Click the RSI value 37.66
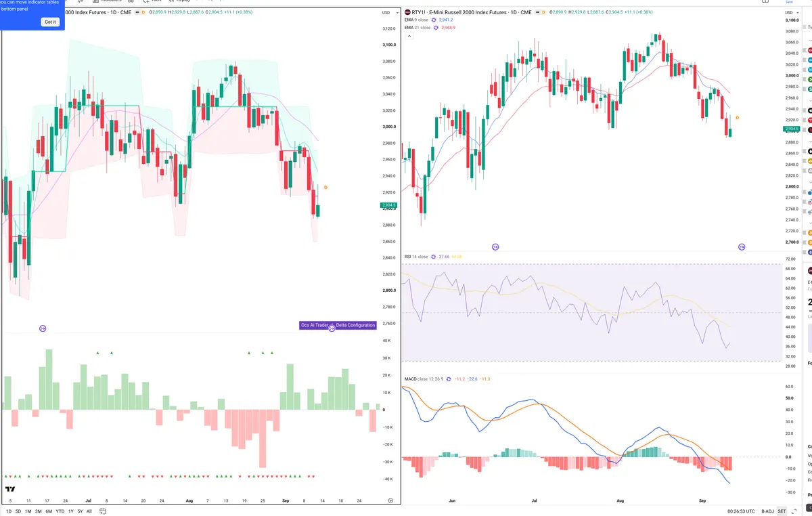Viewport: 812px width, 516px height. coord(445,257)
